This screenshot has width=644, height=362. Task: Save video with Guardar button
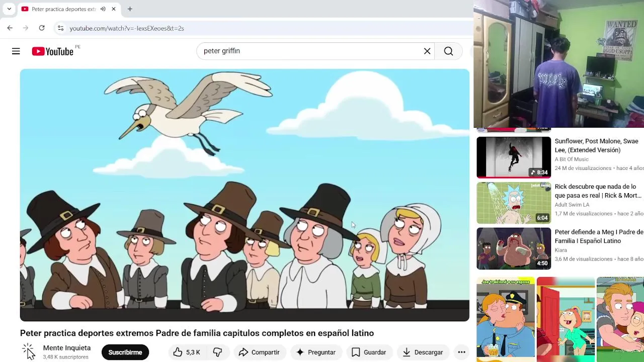click(x=369, y=352)
